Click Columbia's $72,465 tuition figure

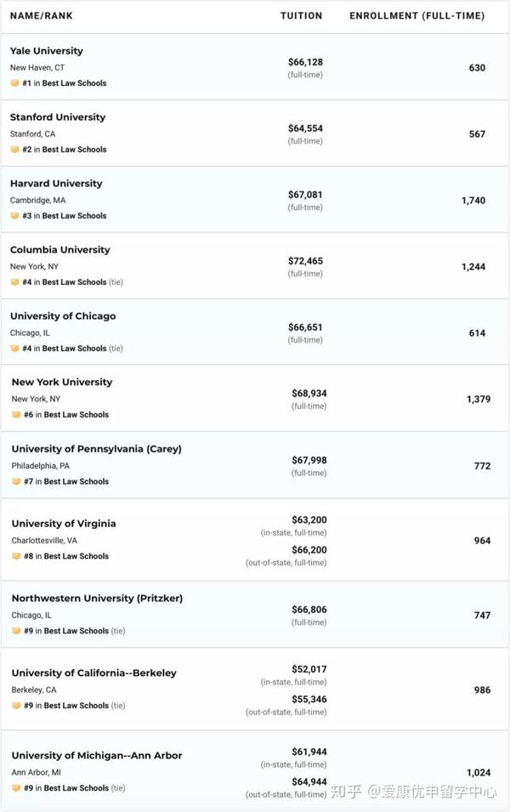305,261
